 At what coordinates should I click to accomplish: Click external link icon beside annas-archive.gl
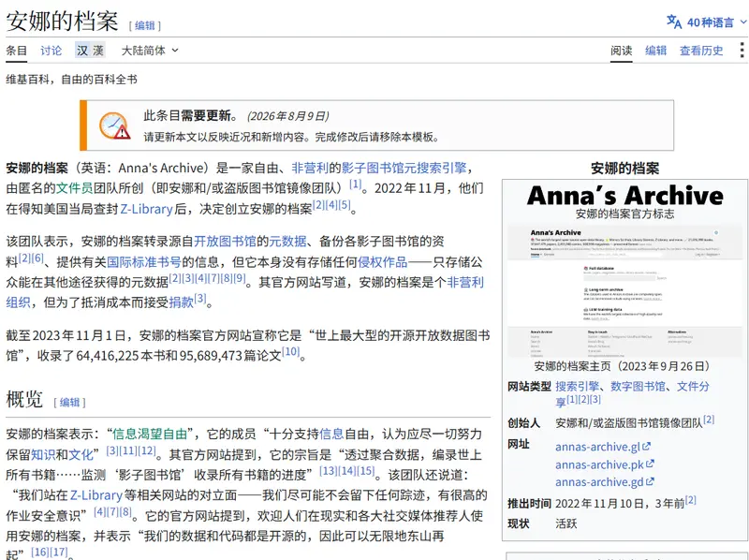[x=646, y=447]
